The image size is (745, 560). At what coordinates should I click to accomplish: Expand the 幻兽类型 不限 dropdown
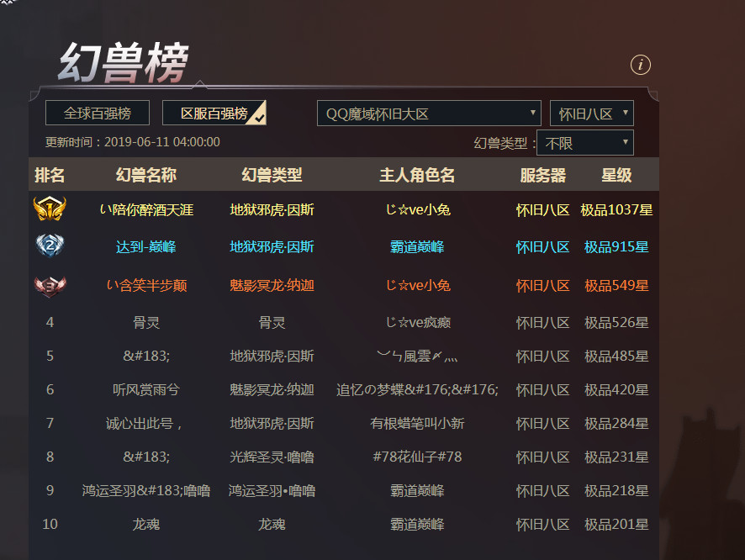tap(585, 142)
